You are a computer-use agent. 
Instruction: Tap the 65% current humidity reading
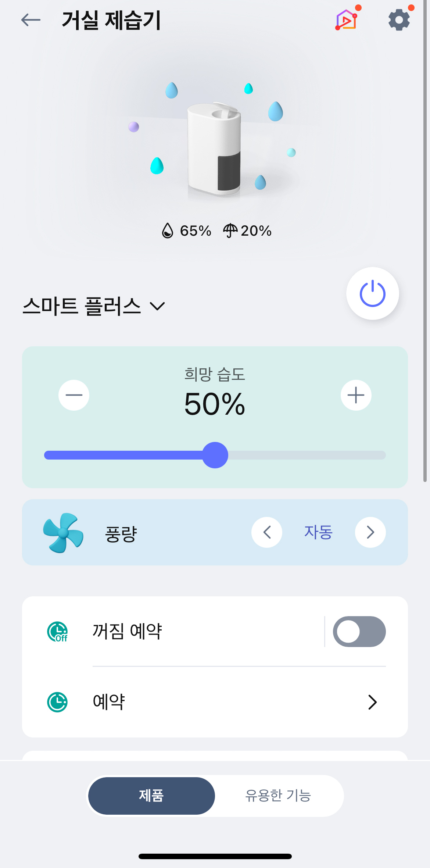pos(187,231)
